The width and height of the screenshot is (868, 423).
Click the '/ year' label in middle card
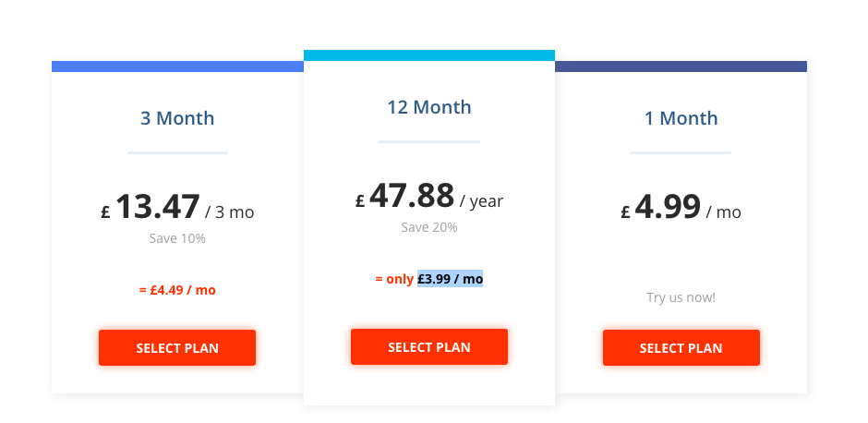pyautogui.click(x=482, y=201)
